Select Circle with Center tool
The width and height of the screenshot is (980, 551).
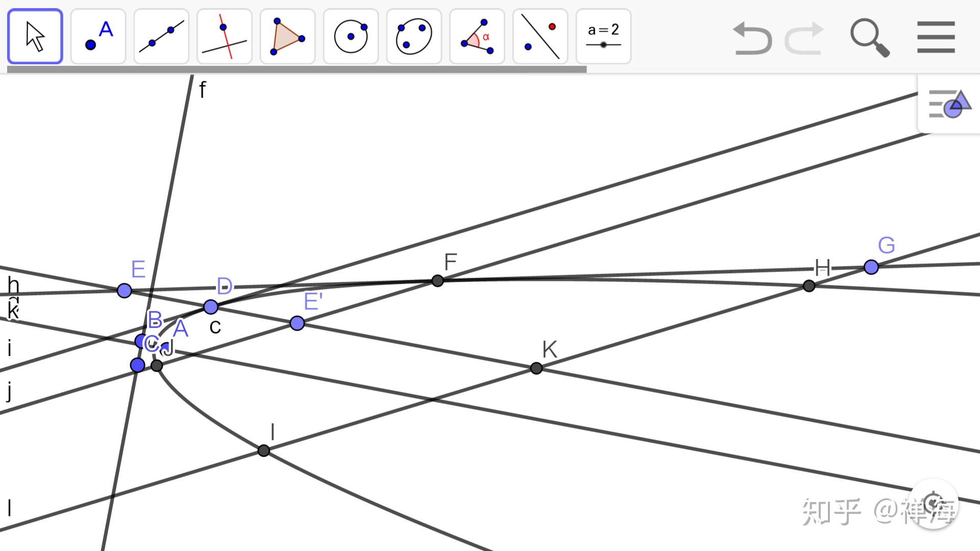pos(351,36)
